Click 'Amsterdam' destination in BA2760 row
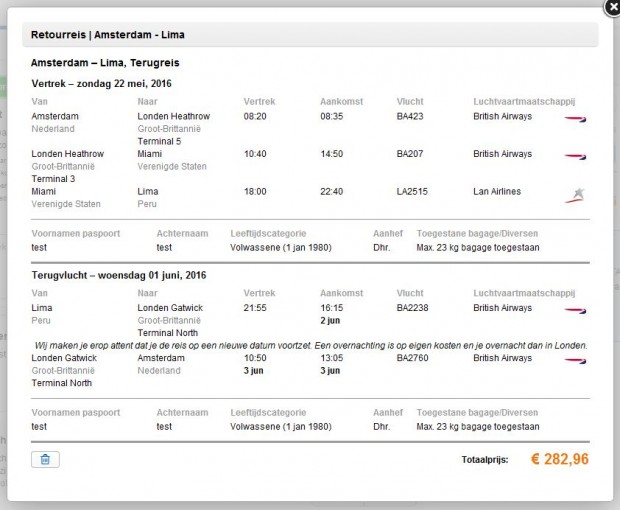620x510 pixels. pyautogui.click(x=161, y=358)
